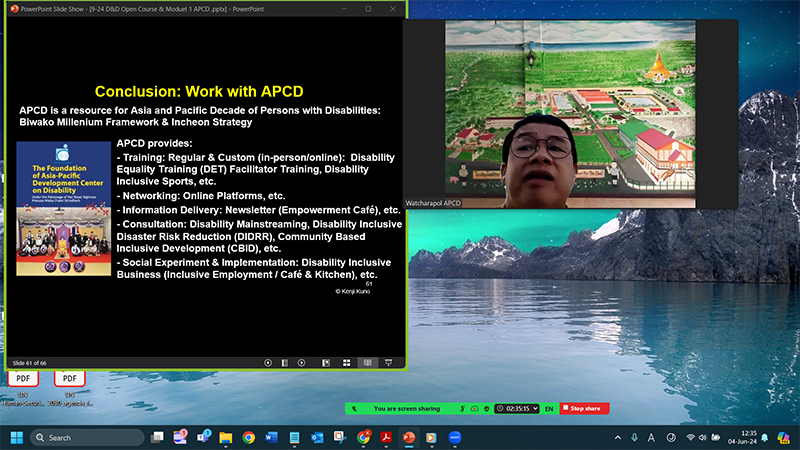Open Snipping Tool from the taskbar
Image resolution: width=800 pixels, height=450 pixels.
[x=340, y=438]
